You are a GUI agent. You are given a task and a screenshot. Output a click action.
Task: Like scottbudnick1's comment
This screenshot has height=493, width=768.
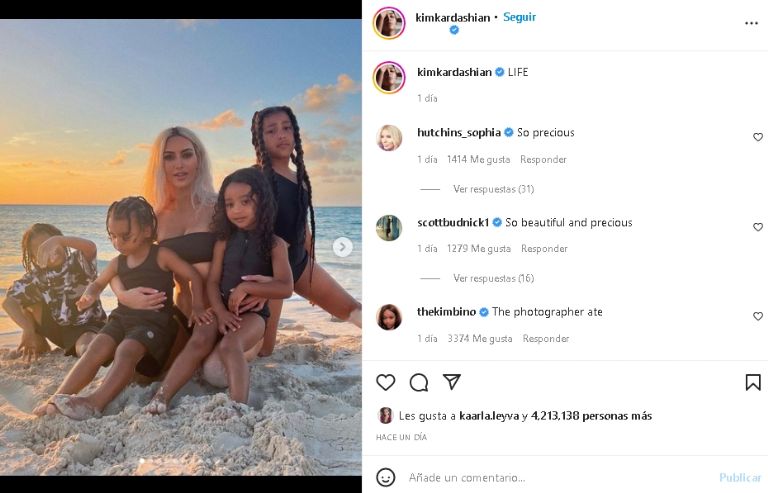pyautogui.click(x=757, y=227)
